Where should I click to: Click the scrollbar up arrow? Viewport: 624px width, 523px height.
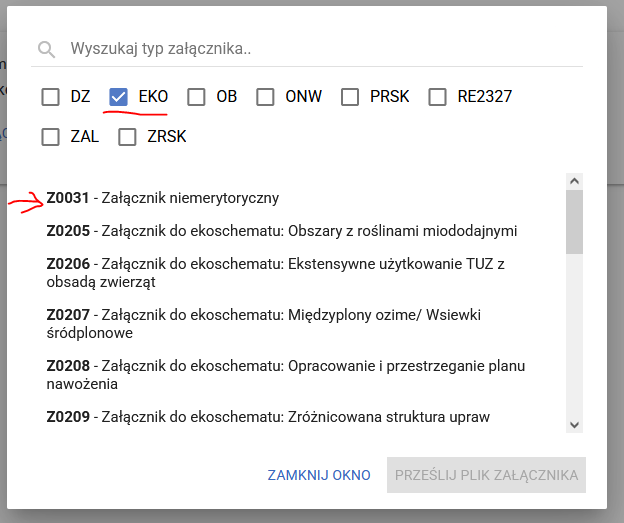574,181
